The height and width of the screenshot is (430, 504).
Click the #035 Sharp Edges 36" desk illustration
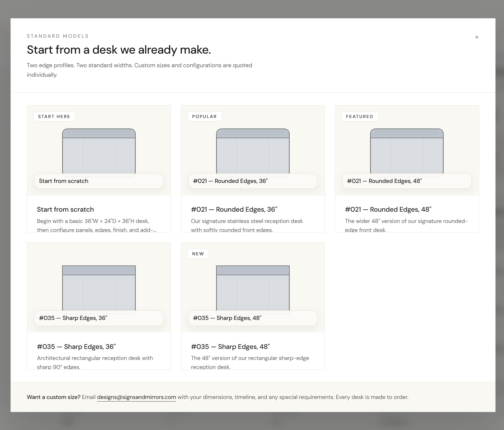[x=99, y=288]
